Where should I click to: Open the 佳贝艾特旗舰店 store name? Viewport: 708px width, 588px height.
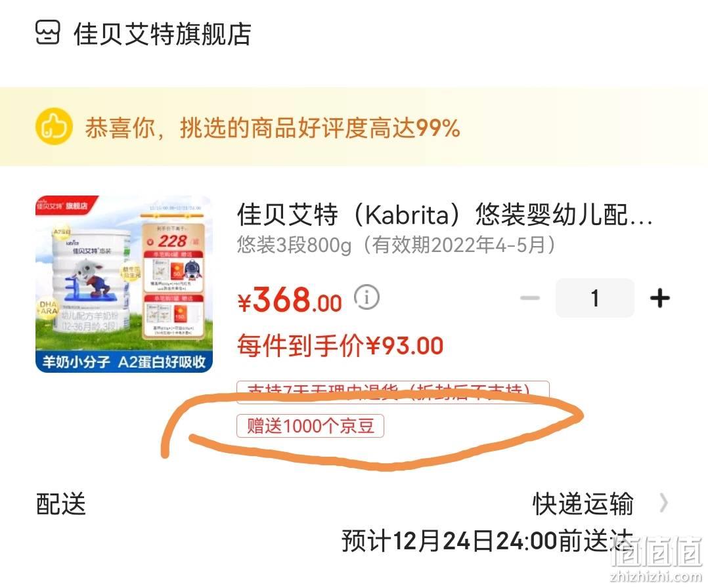point(163,34)
